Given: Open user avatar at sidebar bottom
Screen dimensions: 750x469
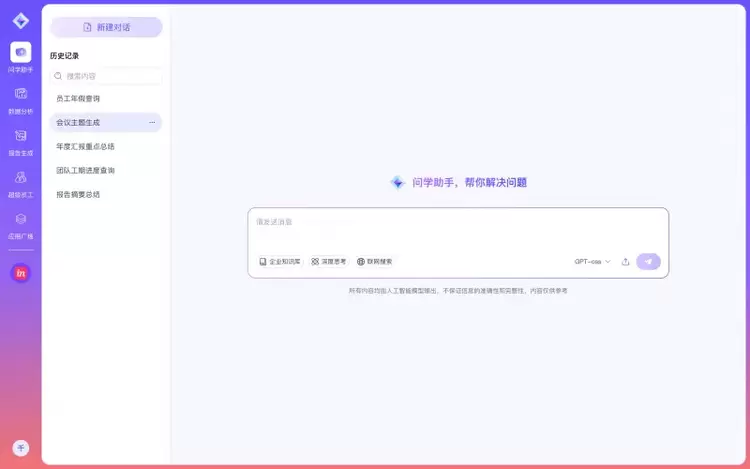Looking at the screenshot, I should (20, 448).
